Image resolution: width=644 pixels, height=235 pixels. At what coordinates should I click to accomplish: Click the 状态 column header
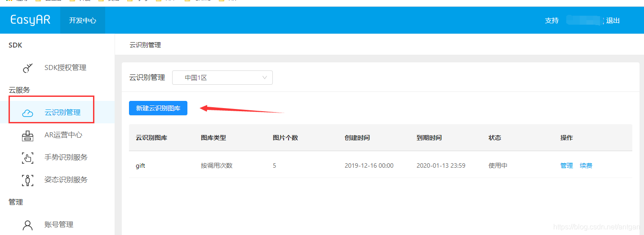[495, 138]
